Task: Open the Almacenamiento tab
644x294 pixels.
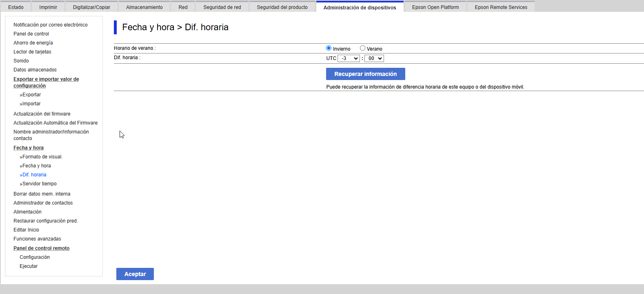Action: (144, 7)
